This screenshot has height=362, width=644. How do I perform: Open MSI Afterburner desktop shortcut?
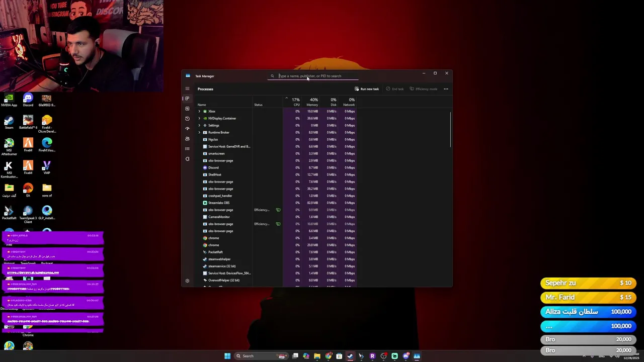coord(9,147)
